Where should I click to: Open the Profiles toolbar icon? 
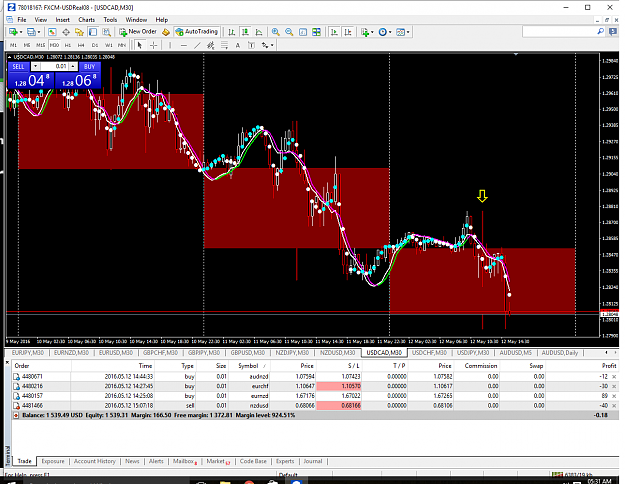click(x=31, y=32)
